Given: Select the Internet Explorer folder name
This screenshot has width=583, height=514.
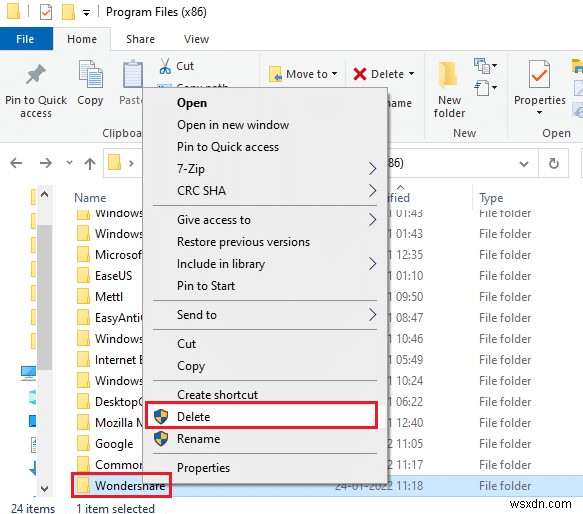Looking at the screenshot, I should click(119, 360).
